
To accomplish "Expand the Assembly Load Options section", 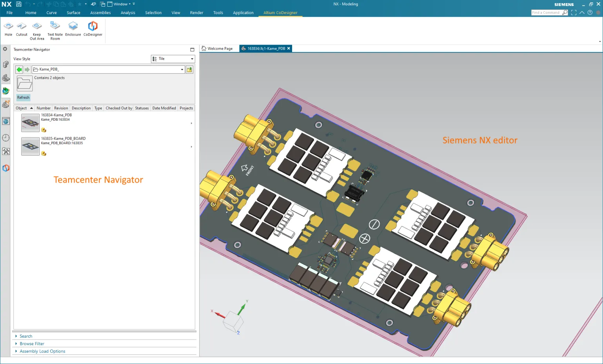I will click(x=42, y=351).
